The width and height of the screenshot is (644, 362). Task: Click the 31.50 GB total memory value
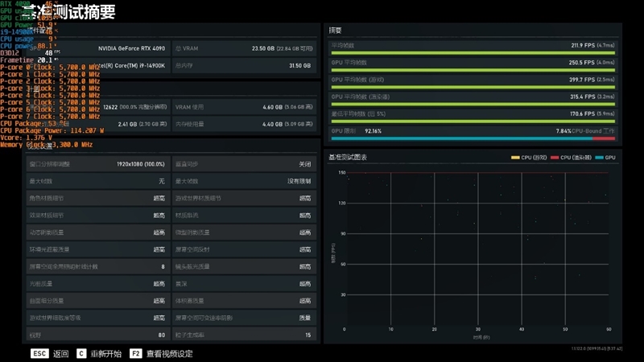pos(299,66)
